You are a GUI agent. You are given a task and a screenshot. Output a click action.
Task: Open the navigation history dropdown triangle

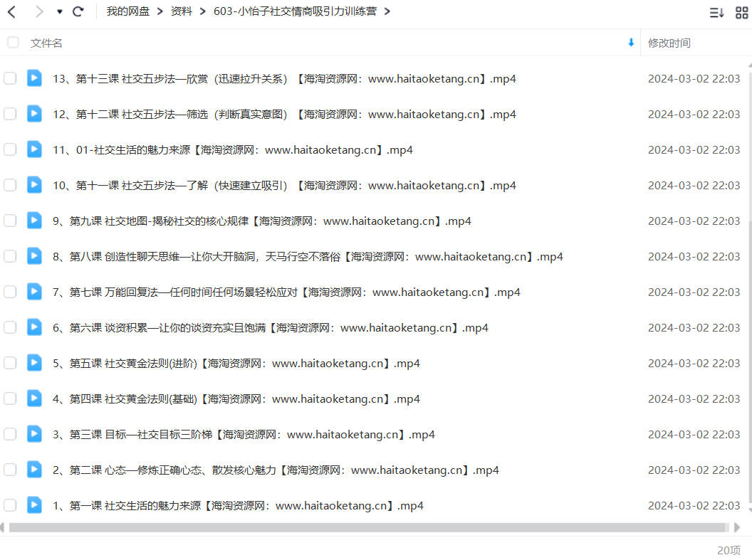[x=60, y=11]
